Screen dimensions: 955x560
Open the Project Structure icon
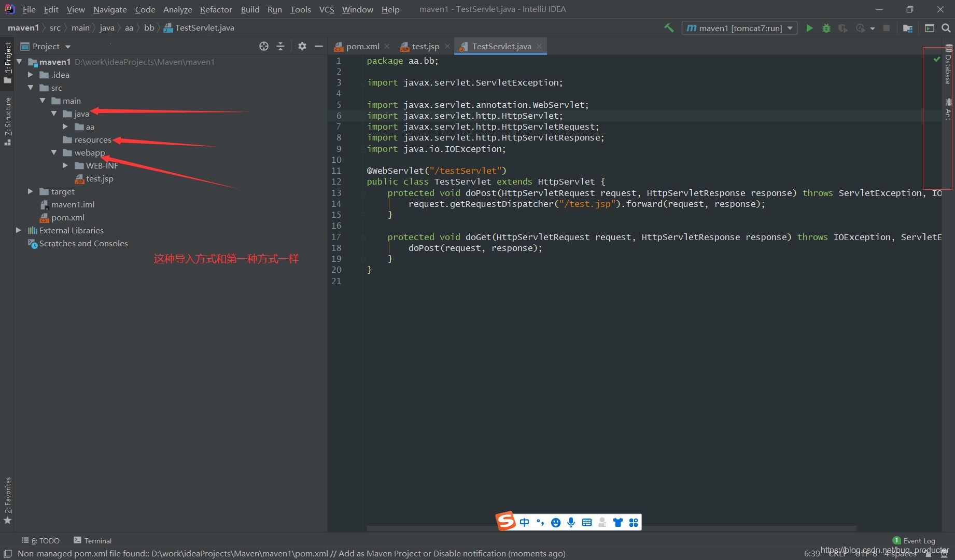coord(907,28)
